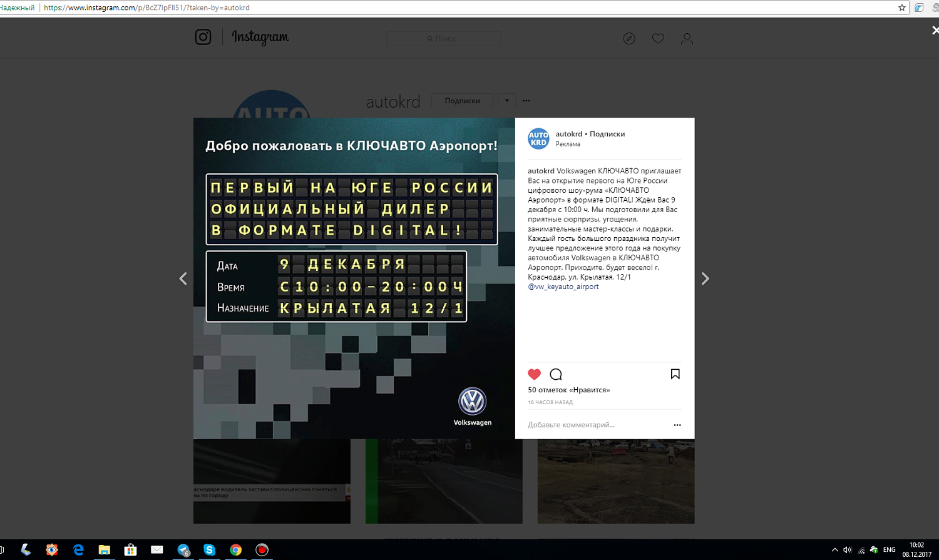The width and height of the screenshot is (939, 560).
Task: Save post with bookmark icon
Action: point(675,374)
